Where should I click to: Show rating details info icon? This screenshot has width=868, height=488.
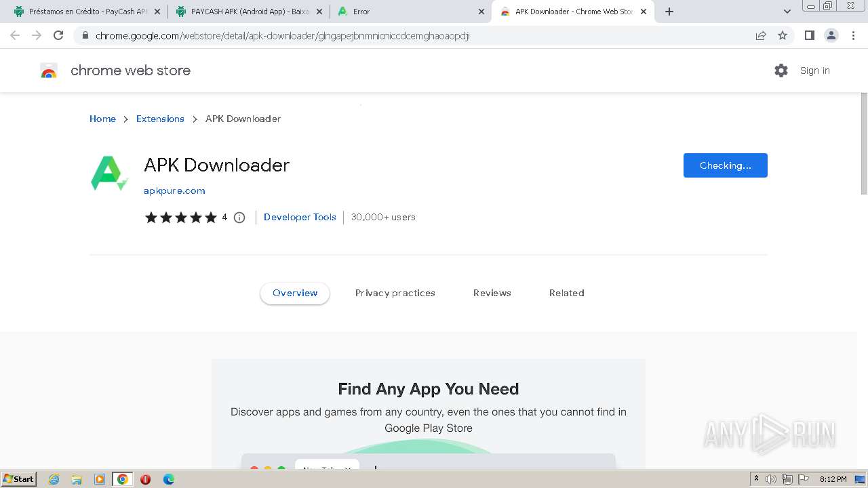click(239, 218)
